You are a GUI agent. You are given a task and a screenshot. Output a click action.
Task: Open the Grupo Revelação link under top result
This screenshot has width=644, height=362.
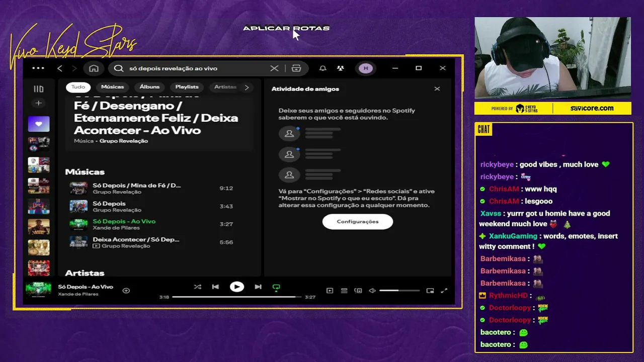[x=124, y=141]
